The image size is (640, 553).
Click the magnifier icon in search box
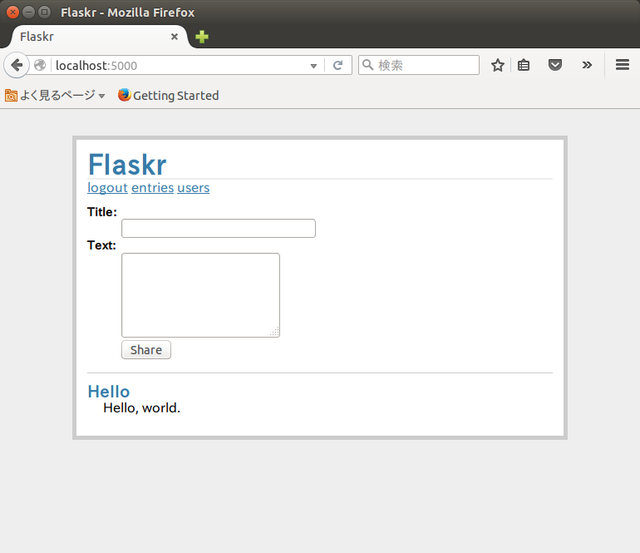point(368,65)
